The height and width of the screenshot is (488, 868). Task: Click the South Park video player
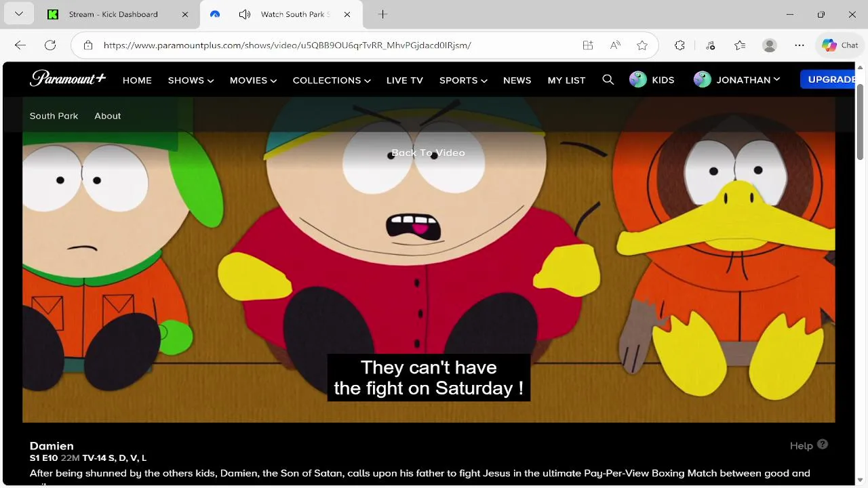tap(429, 260)
